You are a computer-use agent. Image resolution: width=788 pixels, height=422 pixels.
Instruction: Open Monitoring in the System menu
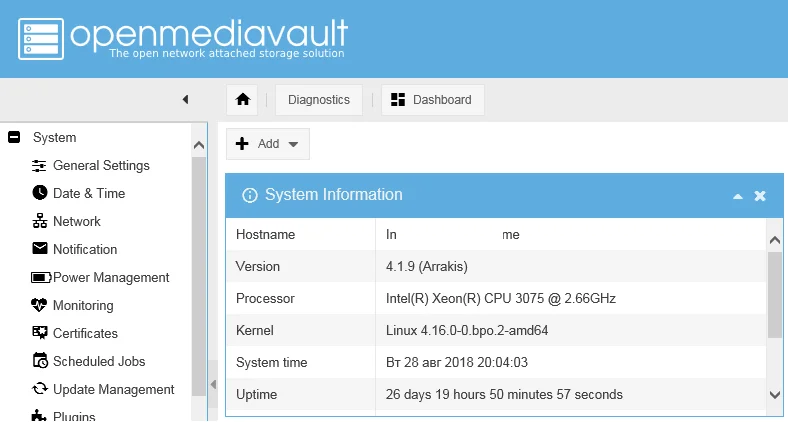point(83,305)
